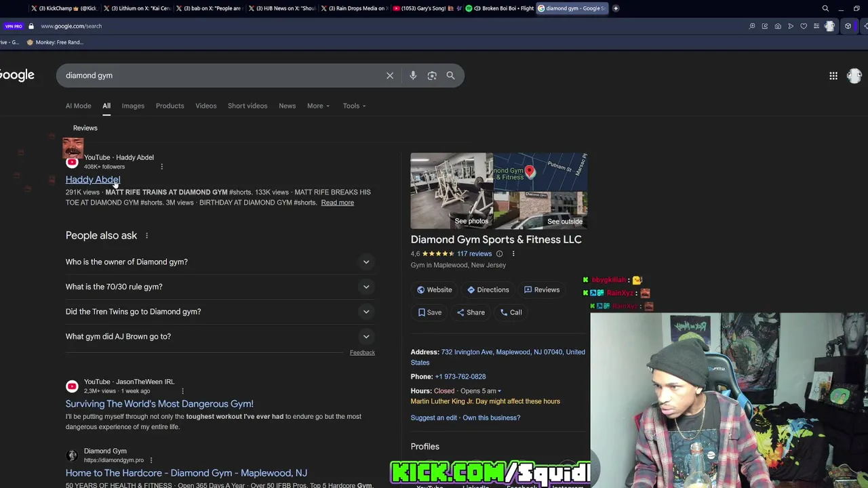
Task: Click the heart bookmark icon in address bar
Action: [x=804, y=26]
